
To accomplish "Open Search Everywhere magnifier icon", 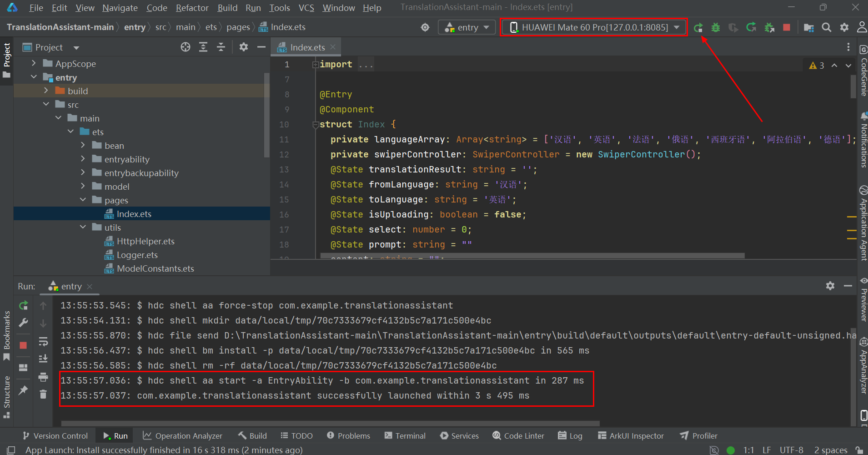I will tap(827, 28).
